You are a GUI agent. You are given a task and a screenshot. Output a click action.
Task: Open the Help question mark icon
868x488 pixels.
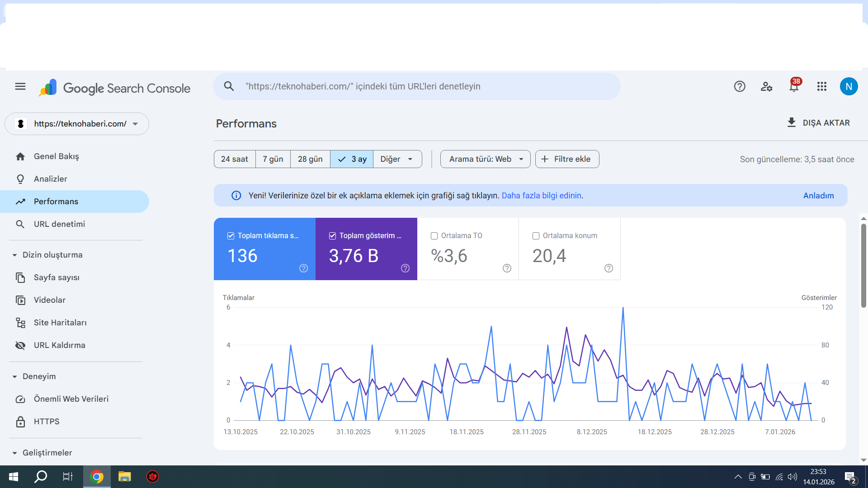[x=740, y=86]
